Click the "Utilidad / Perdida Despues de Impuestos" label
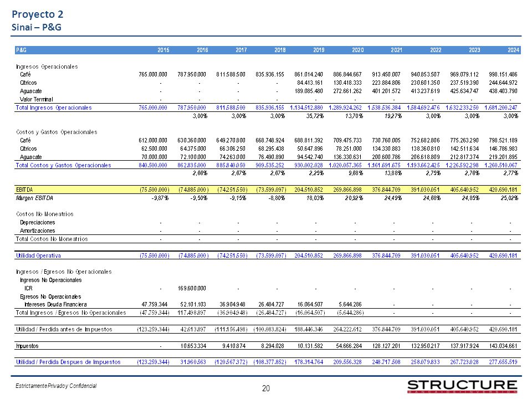Viewport: 532px width, 399px height. (x=68, y=362)
